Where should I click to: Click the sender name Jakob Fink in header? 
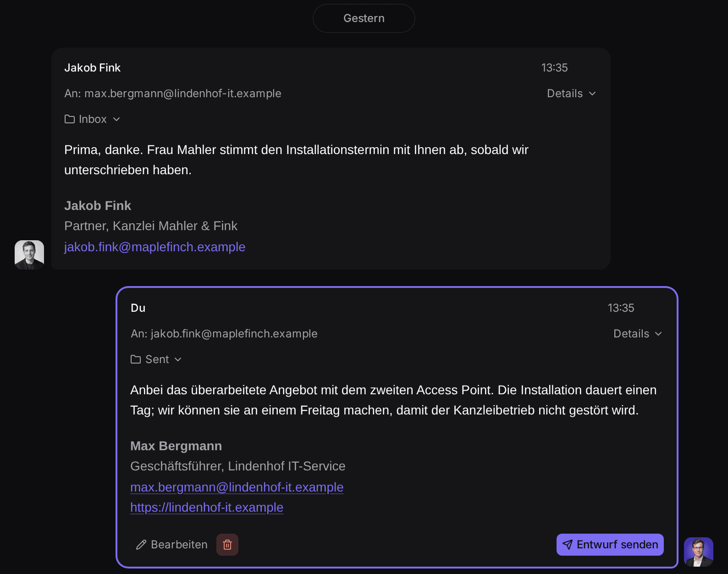tap(93, 68)
